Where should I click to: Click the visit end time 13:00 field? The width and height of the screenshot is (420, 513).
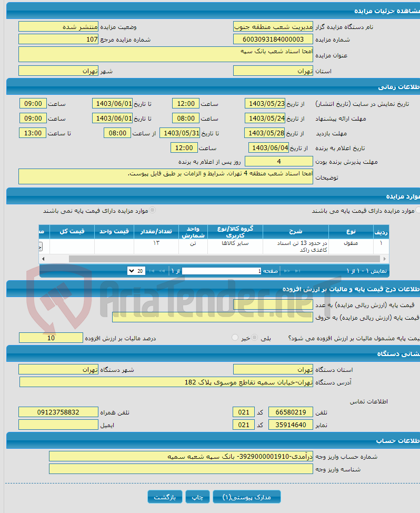pos(33,133)
